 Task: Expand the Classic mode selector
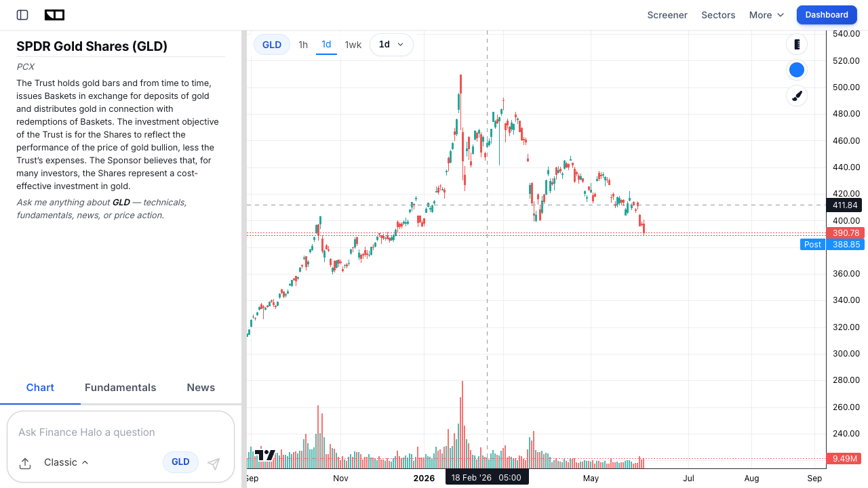[x=66, y=462]
